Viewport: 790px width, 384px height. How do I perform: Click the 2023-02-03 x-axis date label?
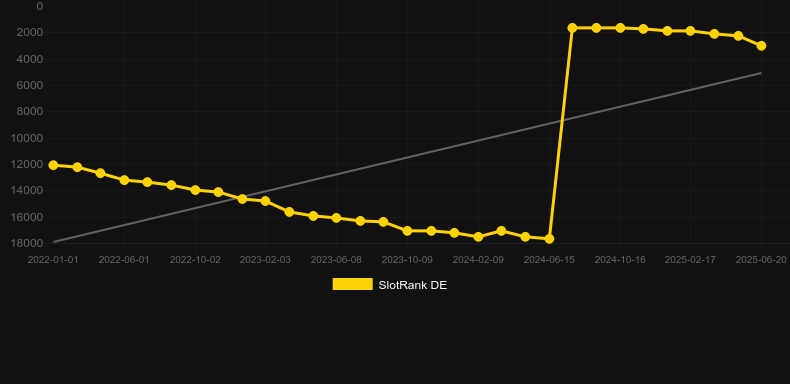tap(266, 260)
